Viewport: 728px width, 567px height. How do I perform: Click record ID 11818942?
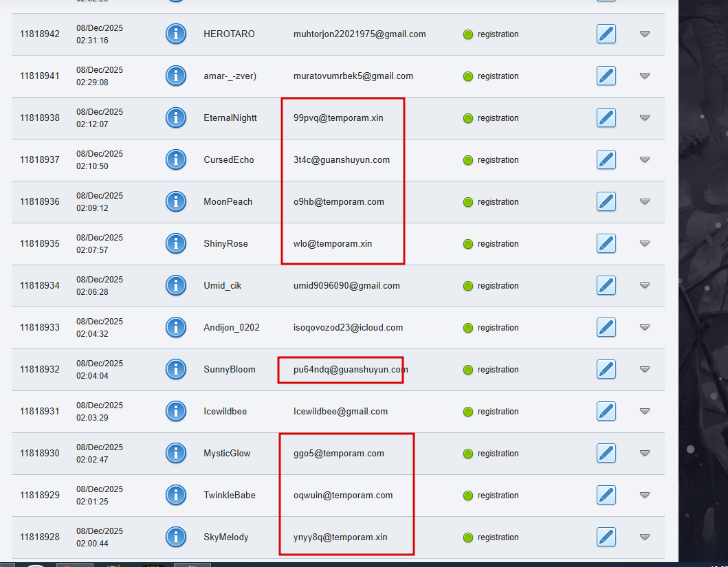pos(39,34)
